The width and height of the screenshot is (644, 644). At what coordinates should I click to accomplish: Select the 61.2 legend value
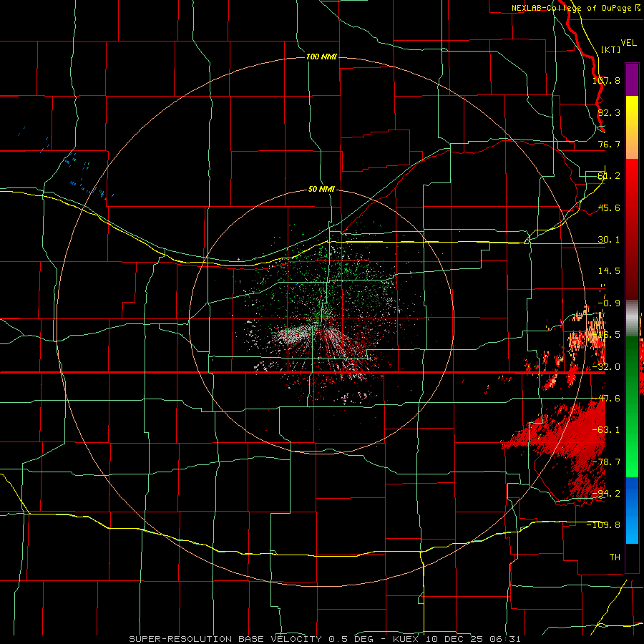click(x=609, y=176)
